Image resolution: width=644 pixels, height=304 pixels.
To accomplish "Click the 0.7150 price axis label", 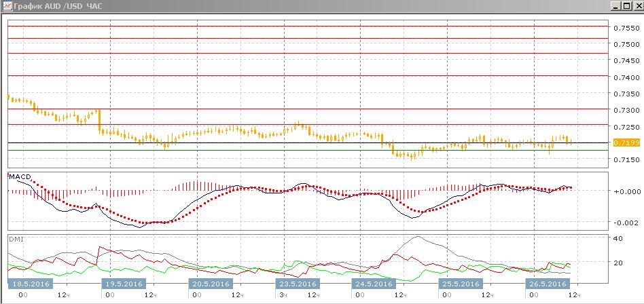I will coord(626,159).
